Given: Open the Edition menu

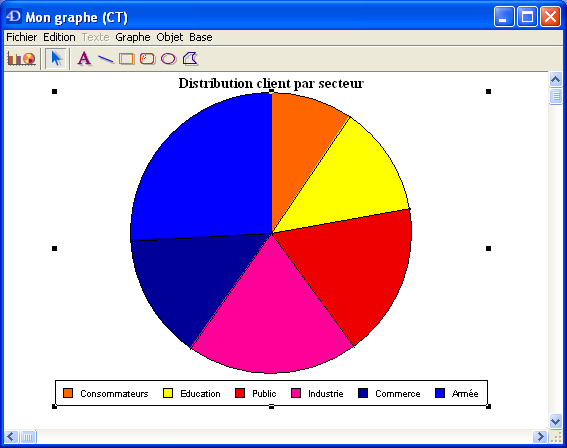Looking at the screenshot, I should coord(59,37).
